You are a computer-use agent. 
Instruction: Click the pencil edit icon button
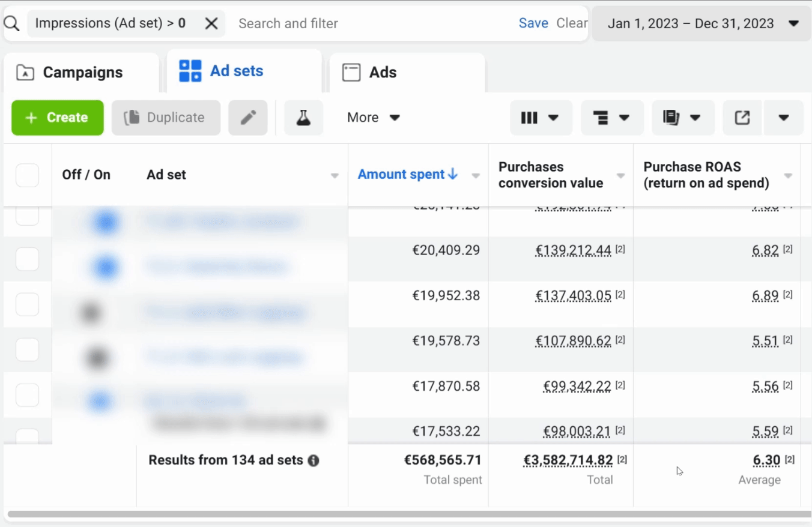tap(247, 118)
